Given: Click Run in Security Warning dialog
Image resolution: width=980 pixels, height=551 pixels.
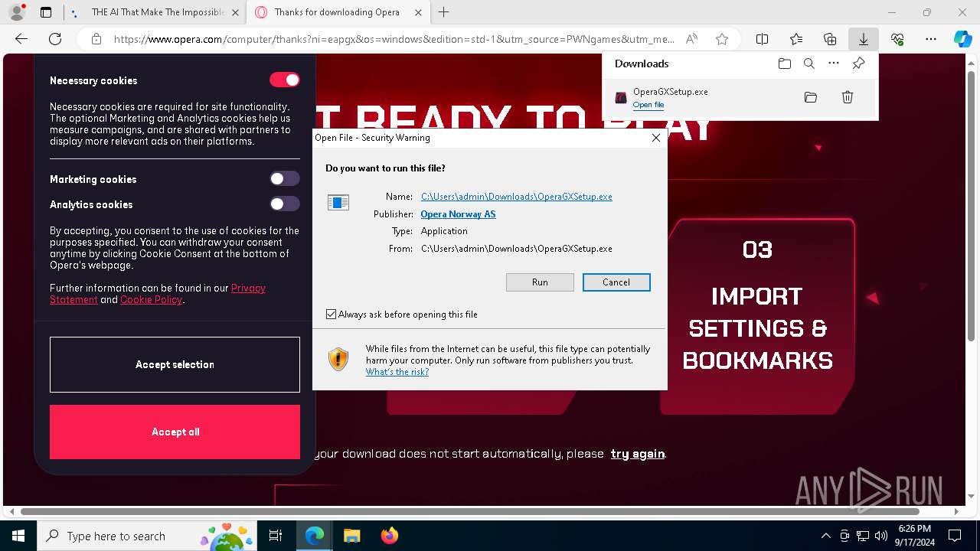Looking at the screenshot, I should 540,282.
